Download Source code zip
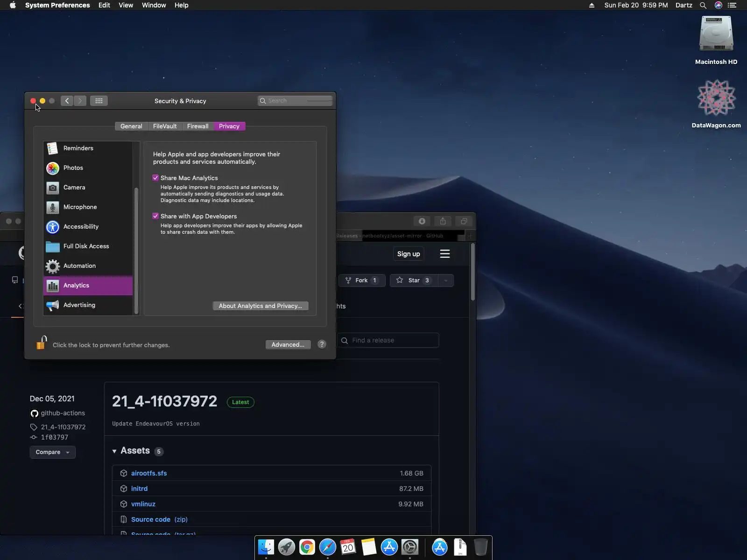 coord(159,519)
